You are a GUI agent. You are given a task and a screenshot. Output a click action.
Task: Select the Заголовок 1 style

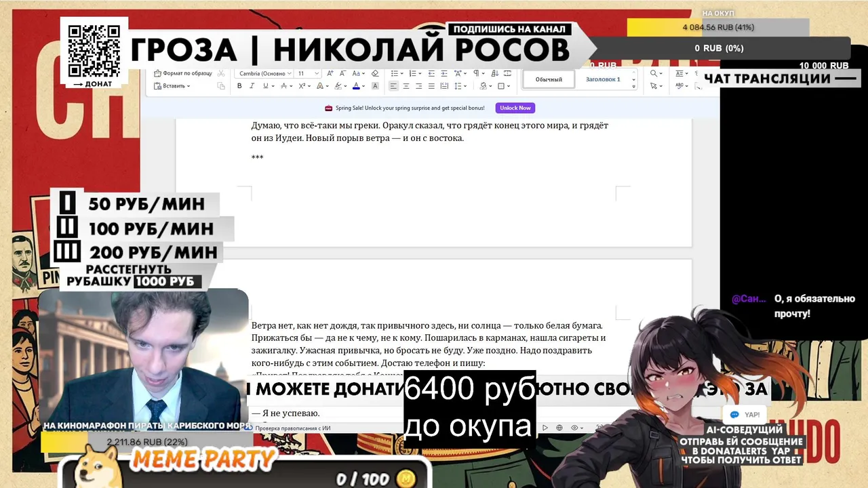(x=603, y=79)
